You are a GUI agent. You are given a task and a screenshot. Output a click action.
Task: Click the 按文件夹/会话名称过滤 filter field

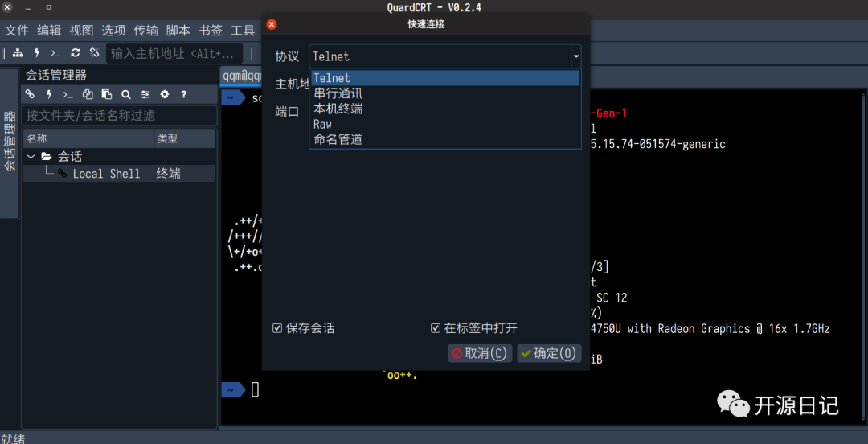pyautogui.click(x=118, y=116)
